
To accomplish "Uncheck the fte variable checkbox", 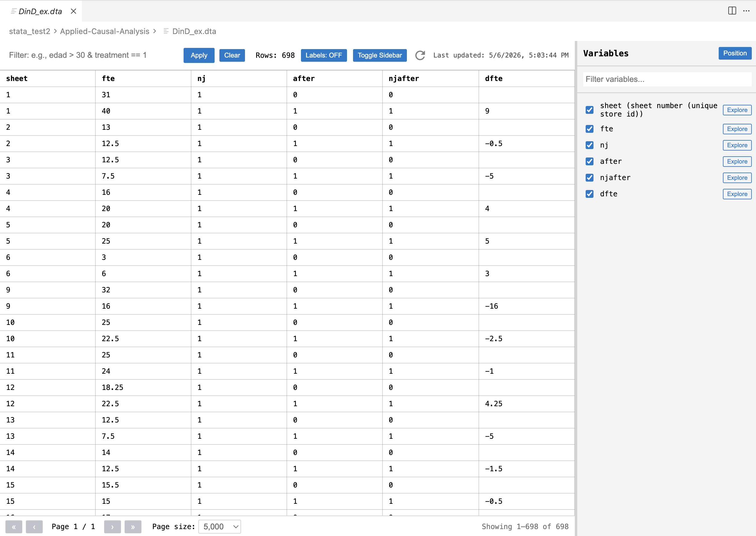I will click(x=590, y=129).
